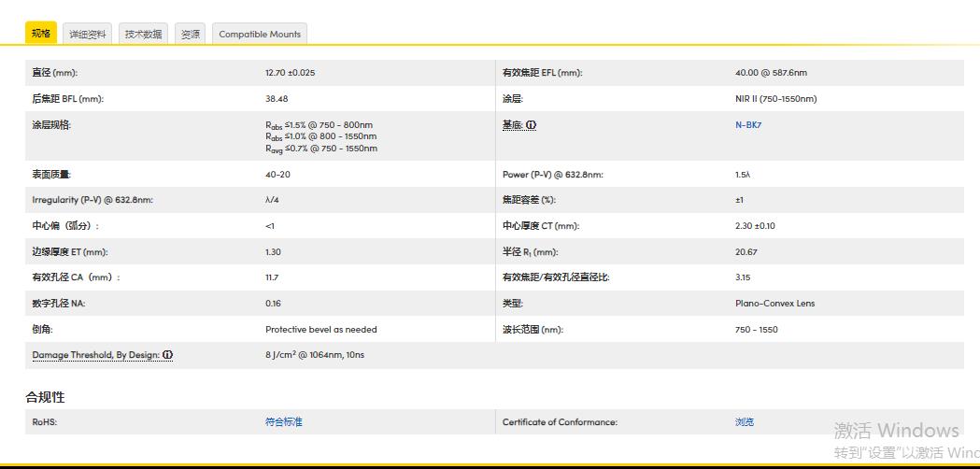Select the Rabs ≤1.5% @ 750 - 800nm line
This screenshot has width=980, height=469.
319,125
